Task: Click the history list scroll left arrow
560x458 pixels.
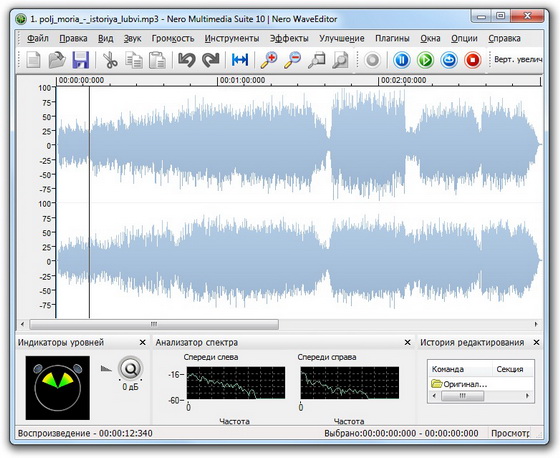Action: (434, 396)
